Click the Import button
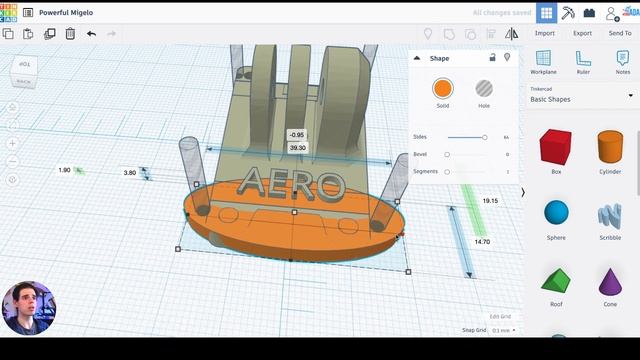This screenshot has height=360, width=640. pyautogui.click(x=544, y=33)
